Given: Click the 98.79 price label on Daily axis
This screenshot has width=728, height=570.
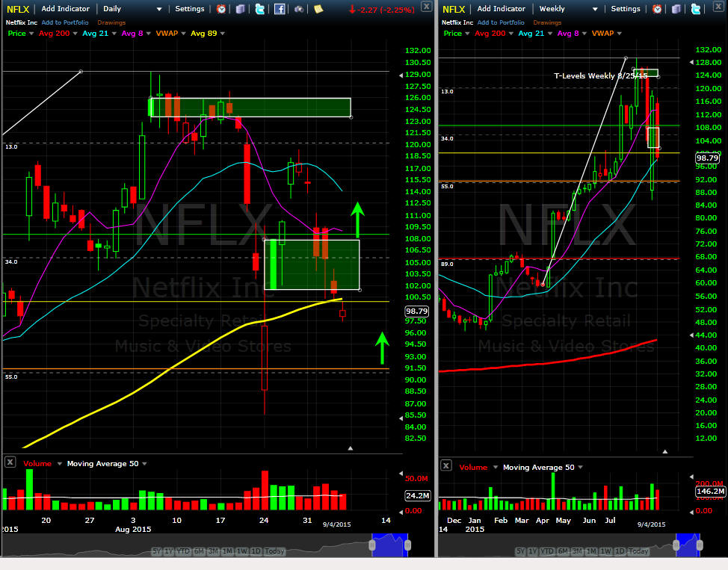Looking at the screenshot, I should point(416,311).
